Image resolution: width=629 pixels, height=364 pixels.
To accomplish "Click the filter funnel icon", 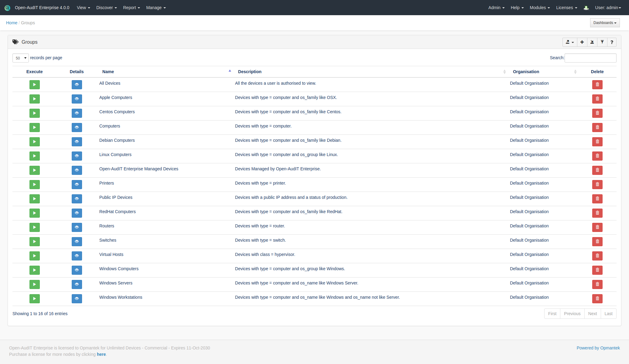I will click(x=602, y=42).
